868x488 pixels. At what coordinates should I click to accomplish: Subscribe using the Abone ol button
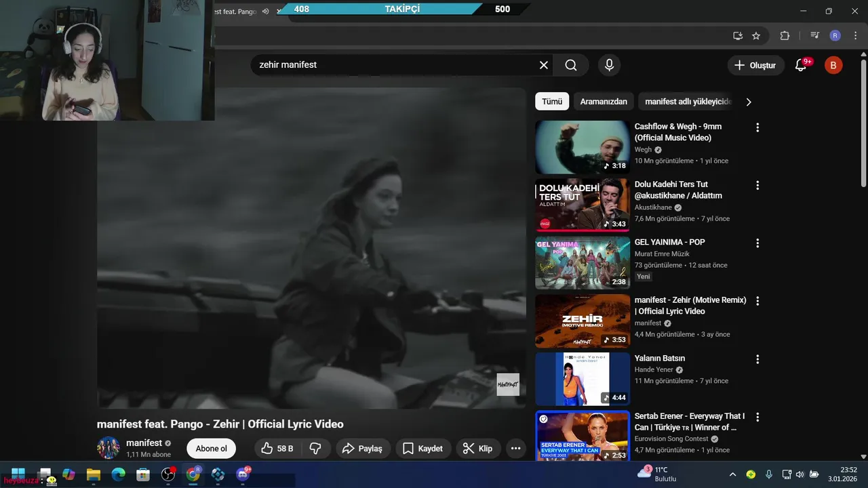(212, 449)
